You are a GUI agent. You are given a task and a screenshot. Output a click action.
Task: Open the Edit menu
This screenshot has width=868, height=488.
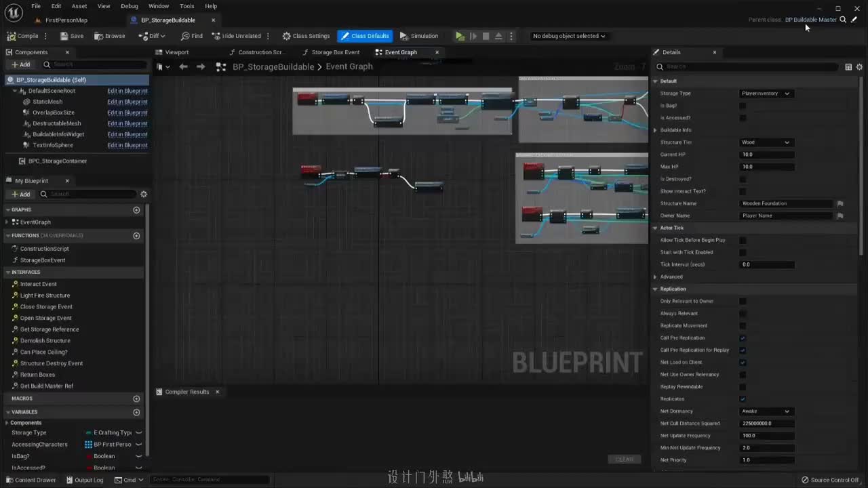(56, 6)
